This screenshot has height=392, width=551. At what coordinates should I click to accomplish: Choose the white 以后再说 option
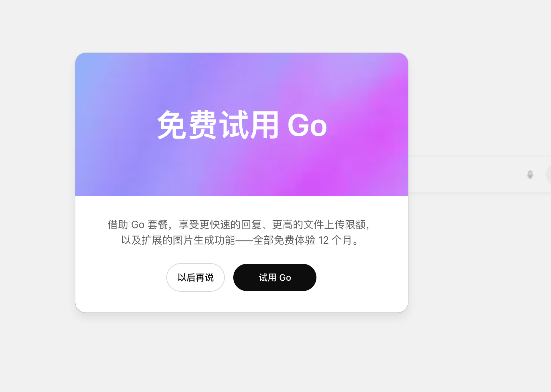(x=196, y=277)
